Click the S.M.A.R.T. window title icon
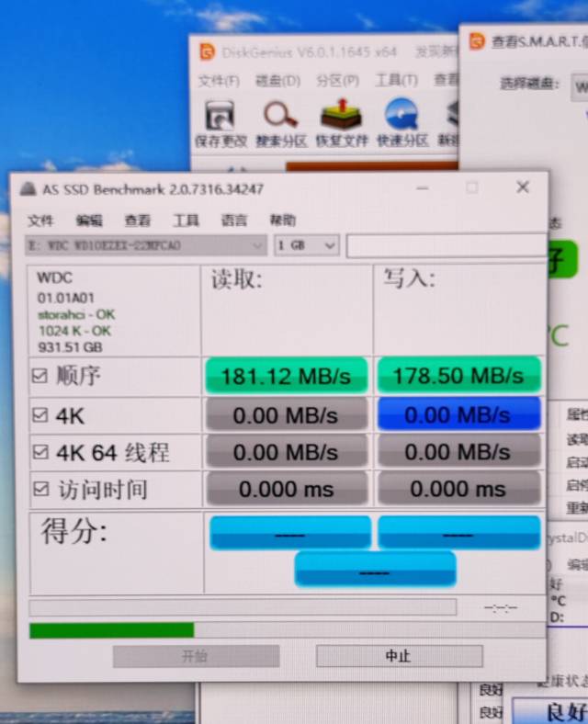 click(477, 42)
